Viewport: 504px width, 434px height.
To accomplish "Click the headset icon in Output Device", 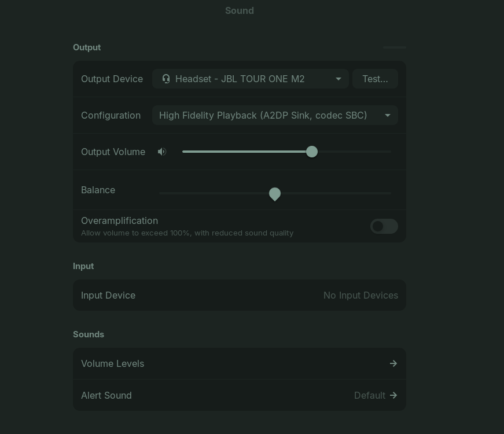I will click(166, 79).
